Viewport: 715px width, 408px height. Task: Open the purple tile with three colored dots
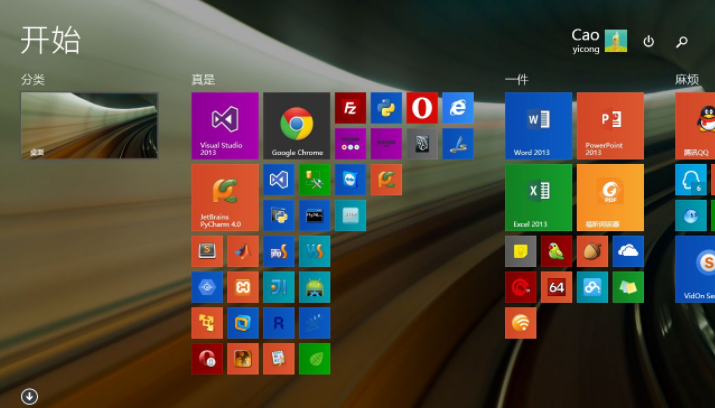coord(350,144)
